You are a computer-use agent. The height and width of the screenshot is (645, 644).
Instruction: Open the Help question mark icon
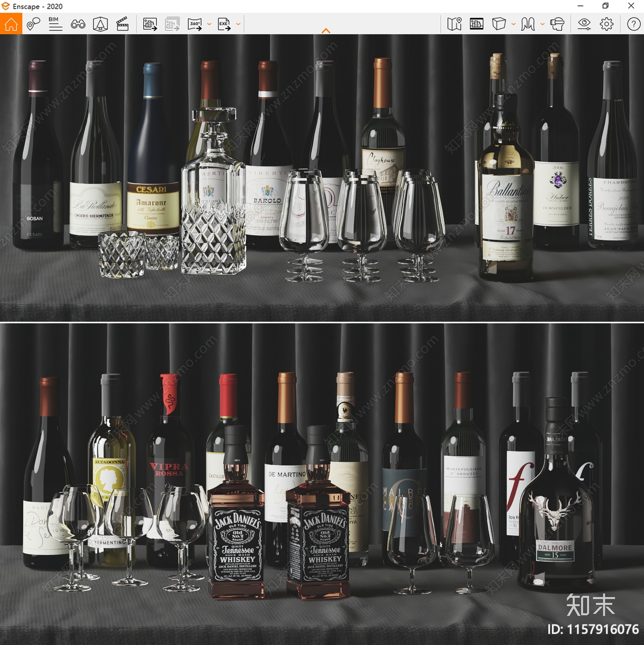pyautogui.click(x=634, y=24)
